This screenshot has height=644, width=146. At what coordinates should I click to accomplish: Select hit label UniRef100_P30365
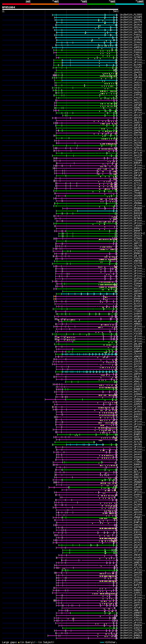click(131, 334)
